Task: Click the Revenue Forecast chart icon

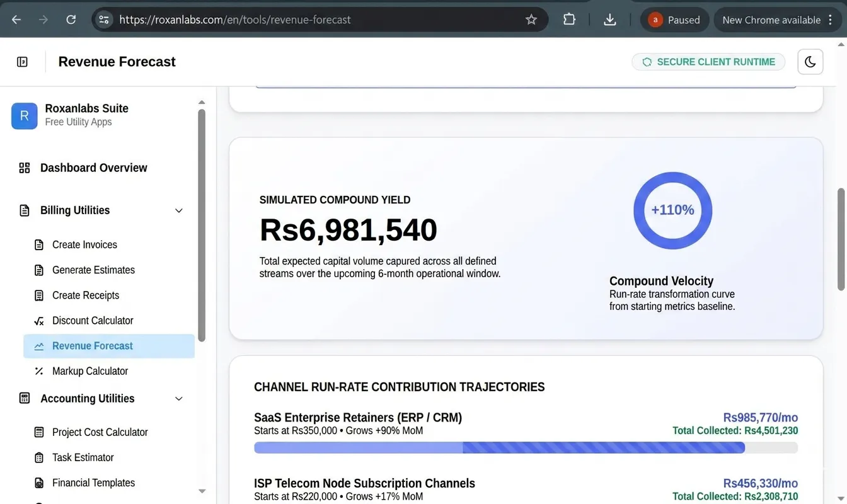Action: coord(39,346)
